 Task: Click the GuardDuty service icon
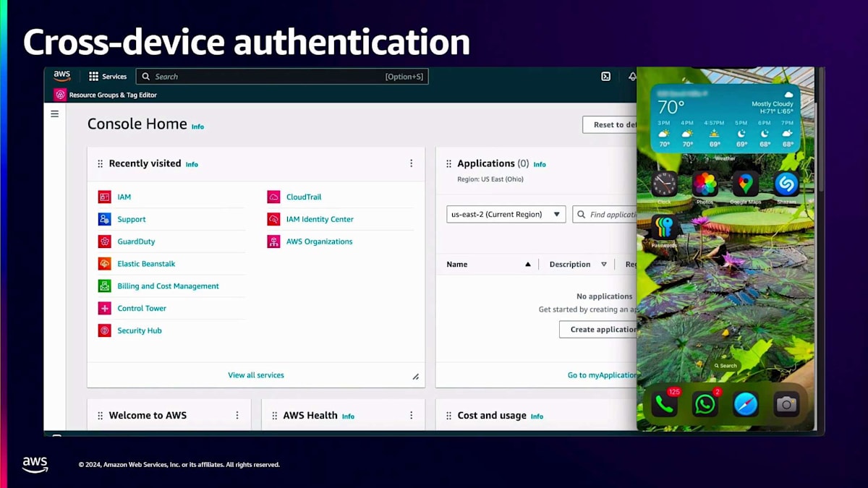pyautogui.click(x=105, y=241)
